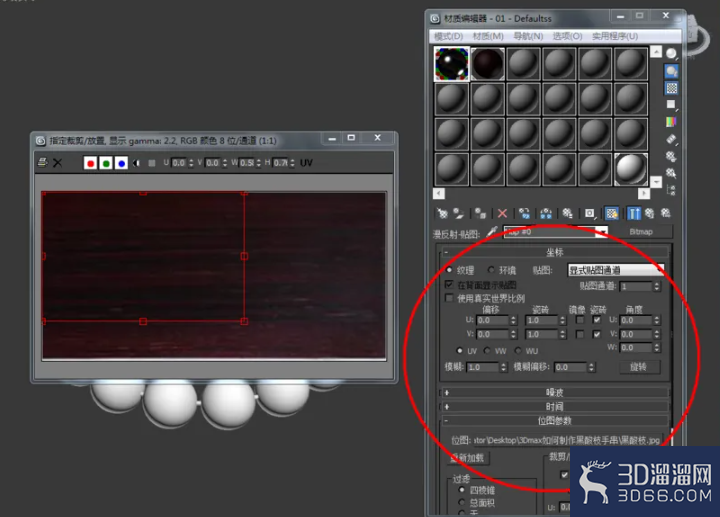Click the Go to Parent icon
The height and width of the screenshot is (517, 720).
(x=649, y=213)
